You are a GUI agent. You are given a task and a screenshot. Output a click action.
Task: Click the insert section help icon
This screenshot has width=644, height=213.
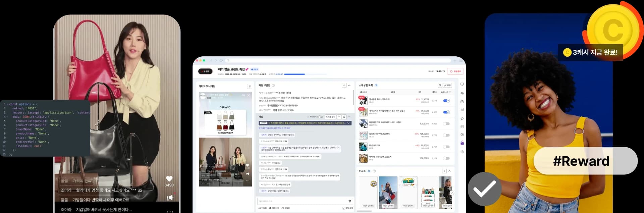(x=374, y=171)
